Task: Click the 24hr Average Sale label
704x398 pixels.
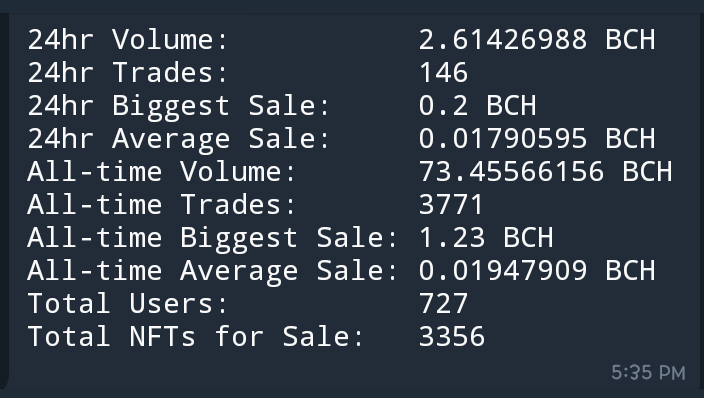Action: [179, 140]
